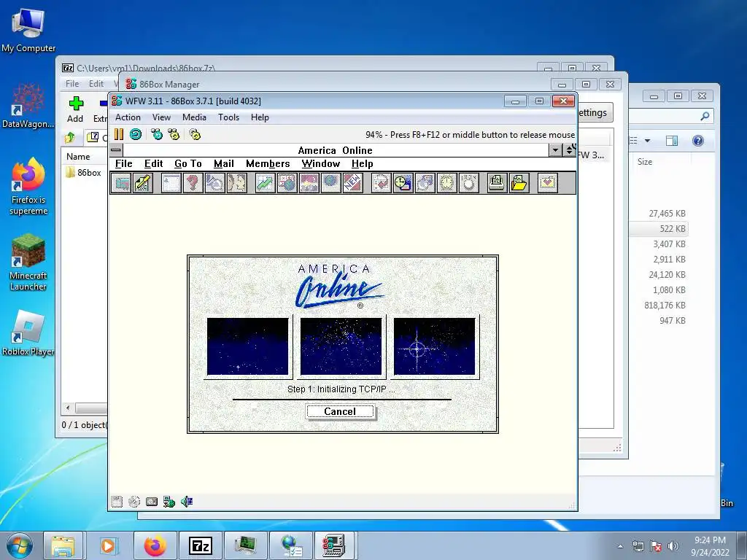Click AOL compose mail pencil icon
The width and height of the screenshot is (747, 560).
point(142,183)
